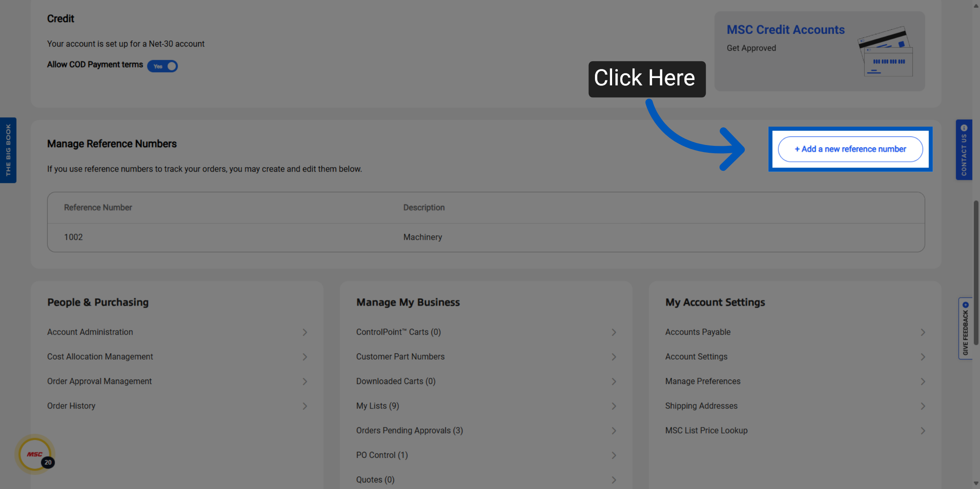Click chevron beside Downloaded Carts

pyautogui.click(x=614, y=381)
